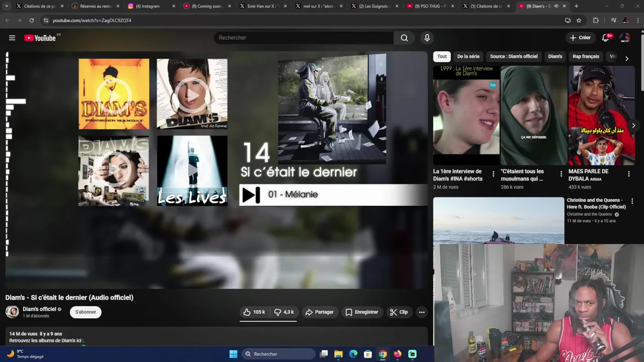Go back in Chrome

click(7, 20)
